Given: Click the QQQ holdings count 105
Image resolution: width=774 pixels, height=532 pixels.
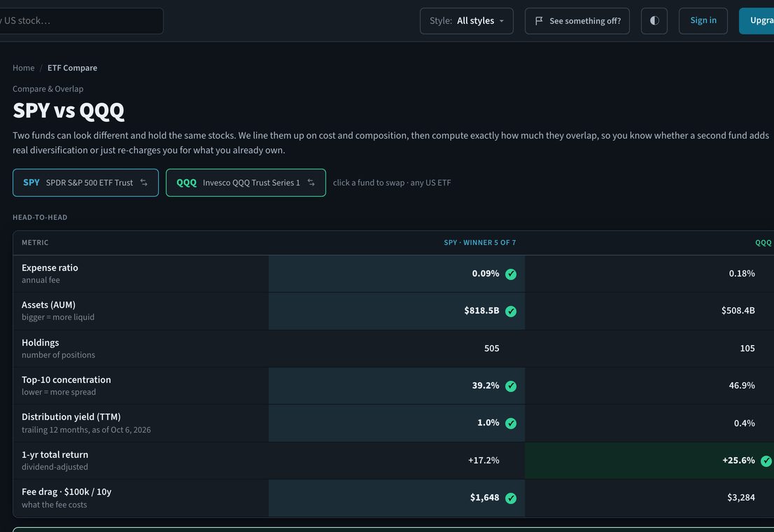Looking at the screenshot, I should point(747,348).
